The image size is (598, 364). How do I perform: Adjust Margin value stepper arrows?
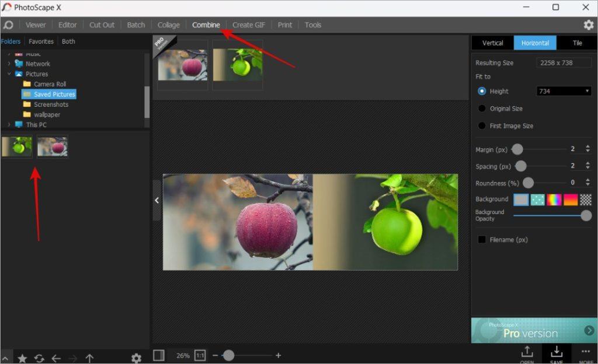coord(587,149)
